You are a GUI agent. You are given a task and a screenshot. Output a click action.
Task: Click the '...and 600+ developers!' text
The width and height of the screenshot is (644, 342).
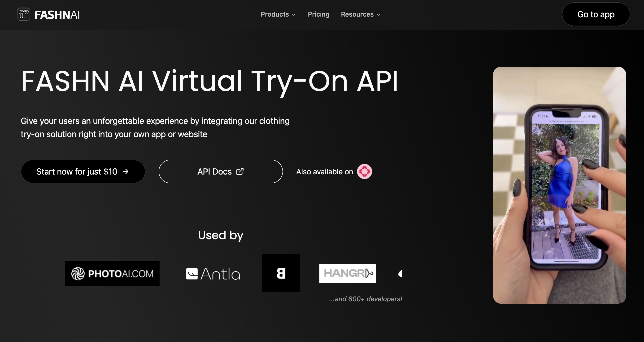tap(366, 299)
